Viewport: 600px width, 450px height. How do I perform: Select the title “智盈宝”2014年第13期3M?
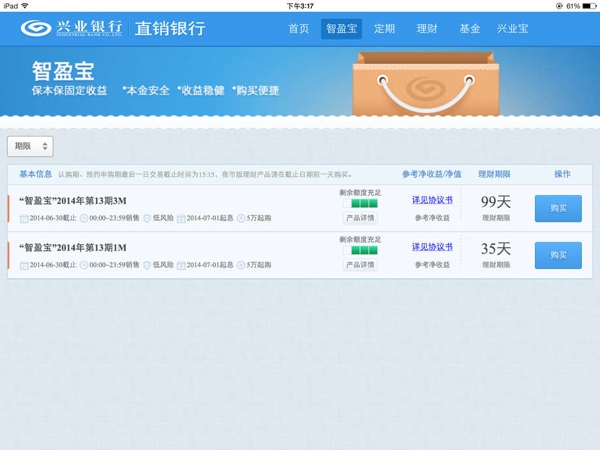(73, 201)
